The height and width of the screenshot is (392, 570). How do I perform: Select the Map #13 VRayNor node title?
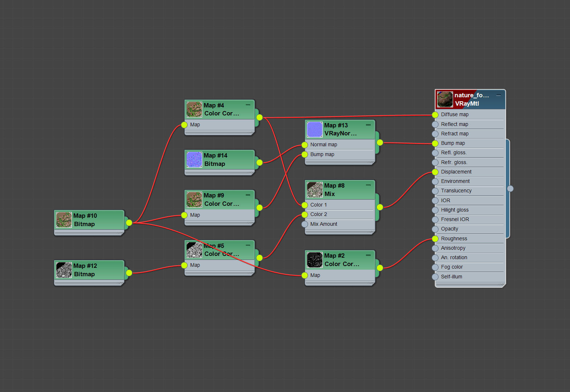341,130
